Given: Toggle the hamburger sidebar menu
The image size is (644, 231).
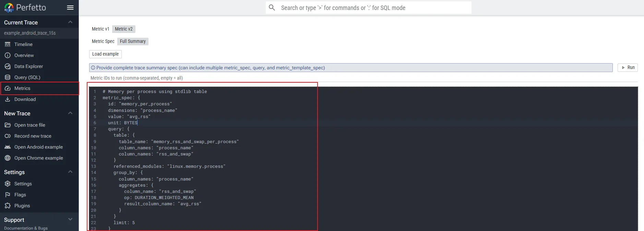Looking at the screenshot, I should click(x=70, y=8).
